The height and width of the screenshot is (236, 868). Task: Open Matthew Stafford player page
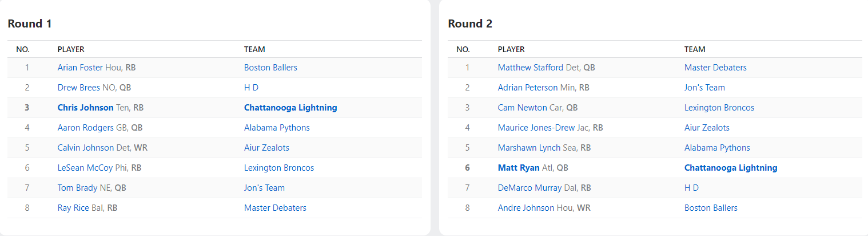coord(531,68)
